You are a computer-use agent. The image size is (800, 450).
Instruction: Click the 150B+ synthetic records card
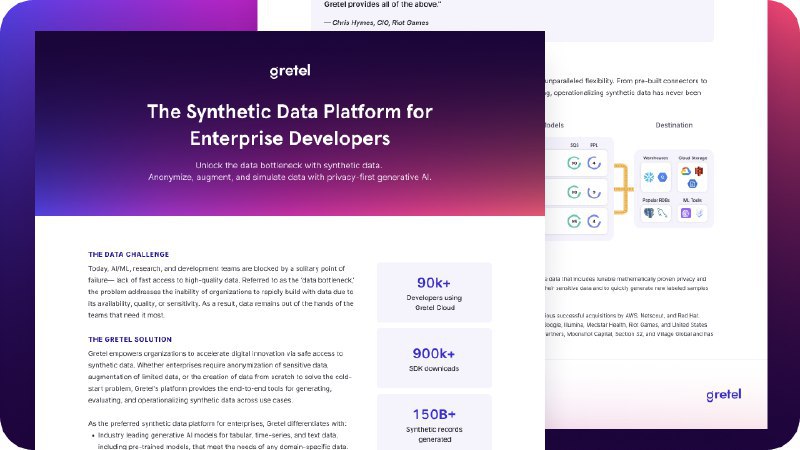[x=434, y=421]
